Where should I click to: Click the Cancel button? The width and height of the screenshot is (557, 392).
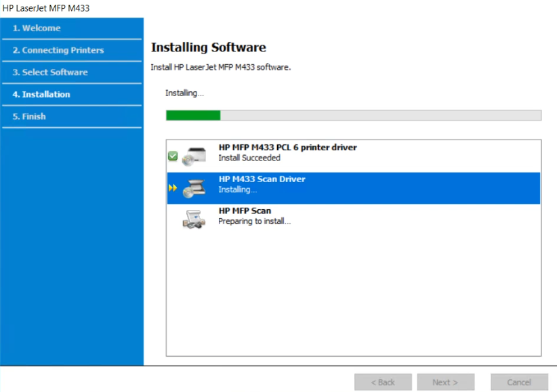[x=519, y=382]
